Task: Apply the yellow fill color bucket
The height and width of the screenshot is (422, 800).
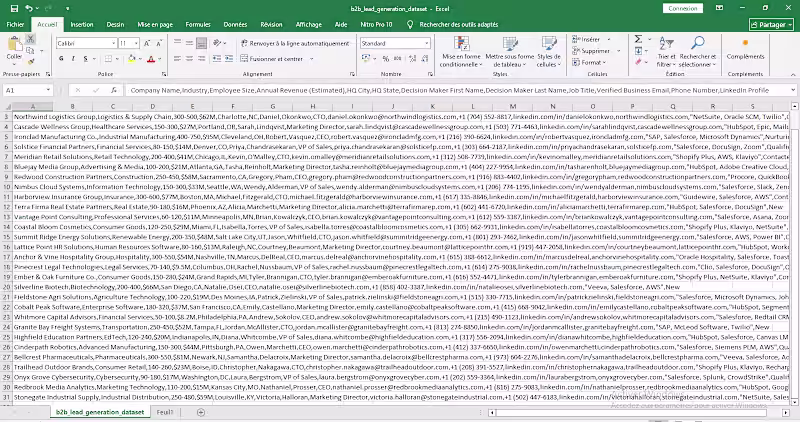Action: click(x=132, y=59)
